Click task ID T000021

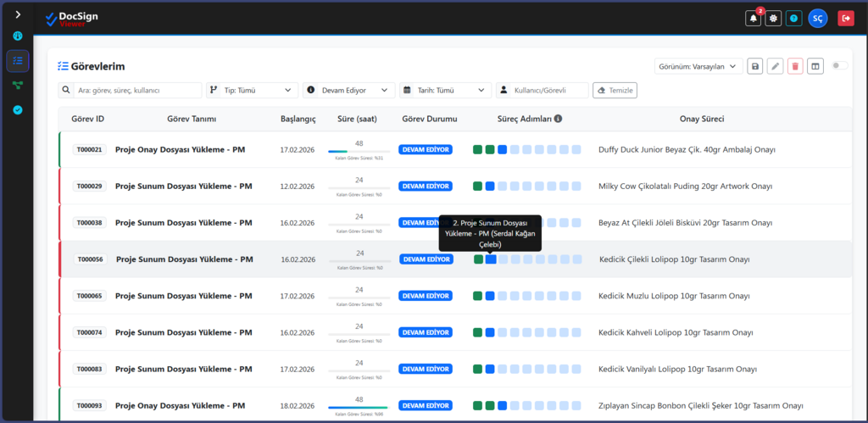89,150
